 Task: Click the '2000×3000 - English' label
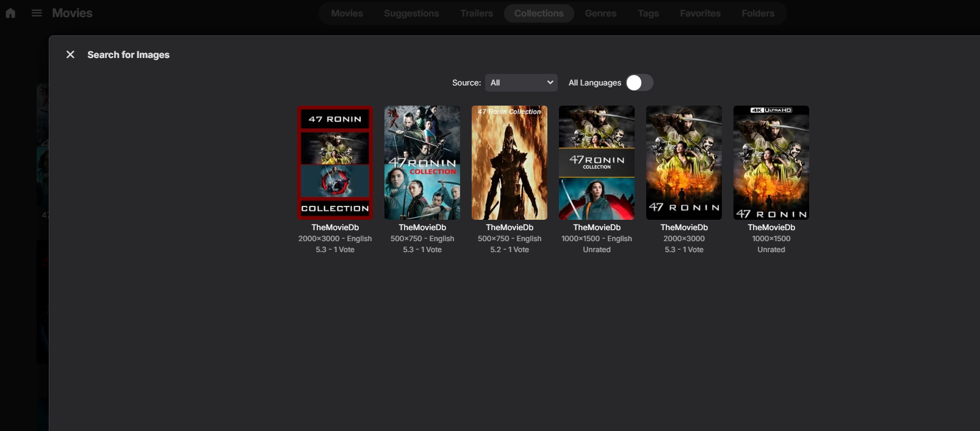coord(335,239)
